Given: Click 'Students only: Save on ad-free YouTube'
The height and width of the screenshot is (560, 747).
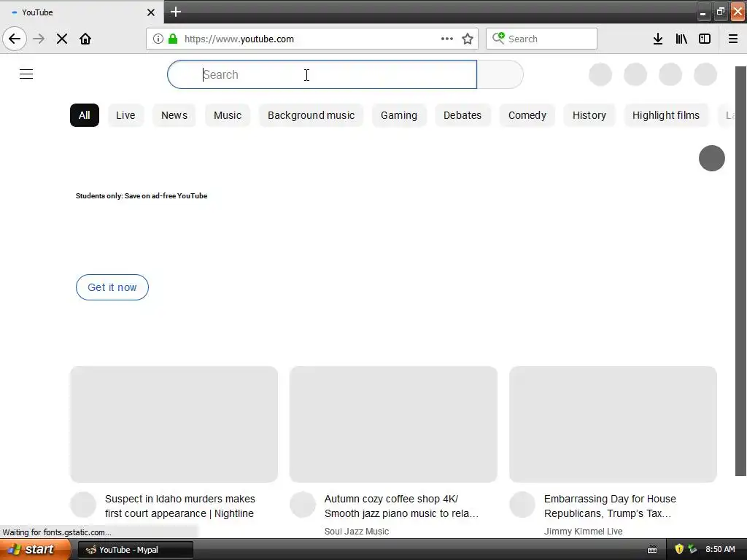Looking at the screenshot, I should [142, 195].
